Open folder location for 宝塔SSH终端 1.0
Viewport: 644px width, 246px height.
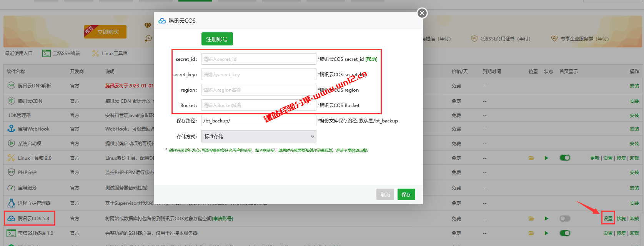531,233
